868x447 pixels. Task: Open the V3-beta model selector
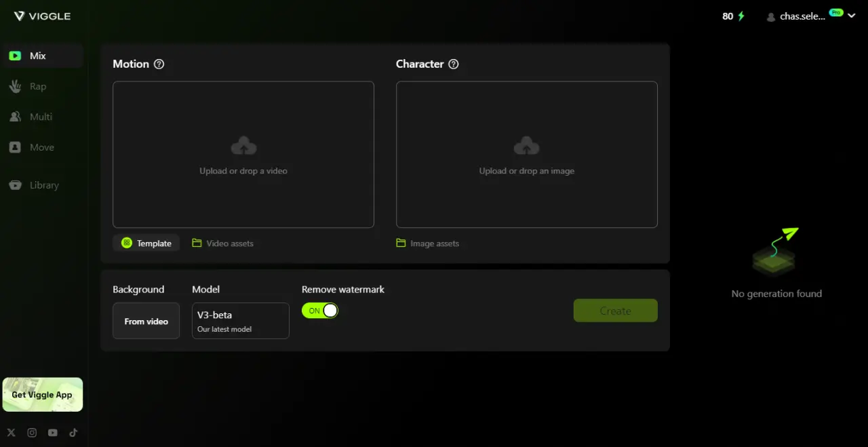[x=241, y=321]
